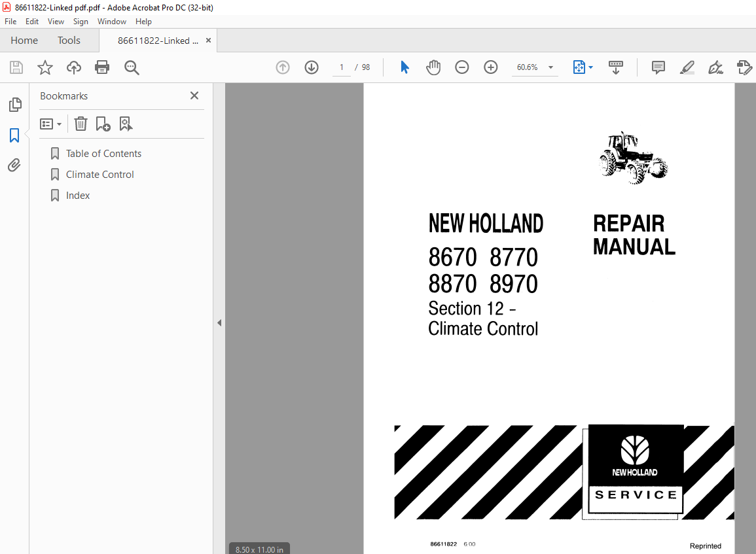This screenshot has height=554, width=756.
Task: Click the page number field
Action: 342,67
